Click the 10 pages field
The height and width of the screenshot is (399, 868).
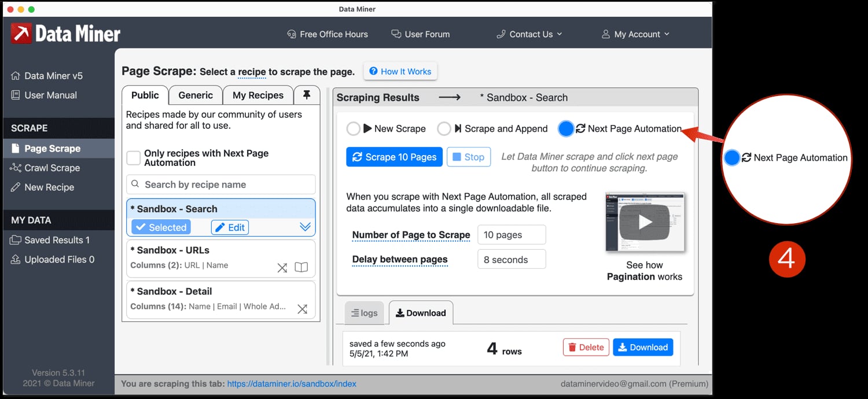click(x=512, y=235)
